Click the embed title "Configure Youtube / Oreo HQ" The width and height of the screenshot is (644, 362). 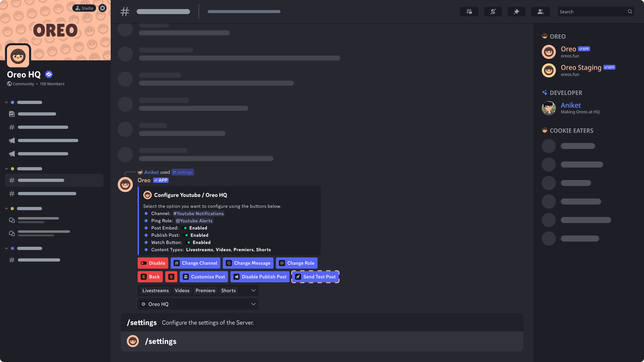tap(190, 195)
